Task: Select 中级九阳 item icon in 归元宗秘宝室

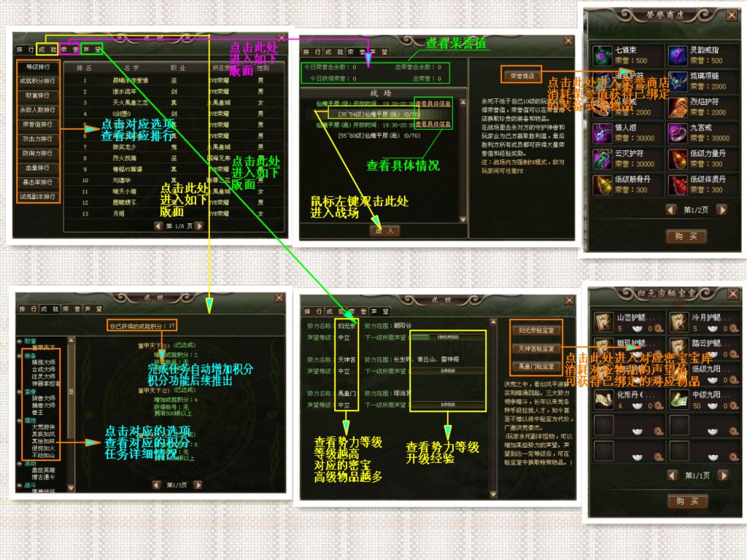Action: 679,400
